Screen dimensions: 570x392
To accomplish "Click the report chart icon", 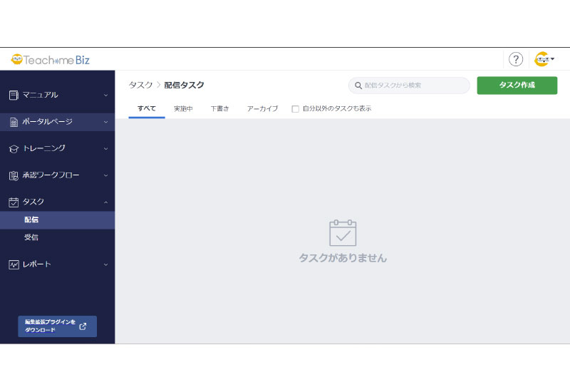I will (x=14, y=264).
